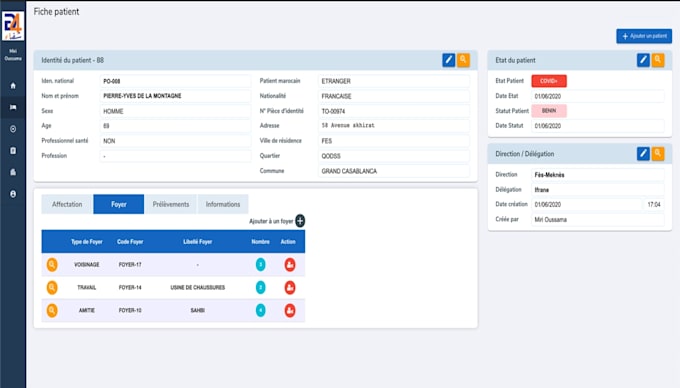This screenshot has height=388, width=680.
Task: Click Nationalité field FRANCAISE
Action: (x=394, y=96)
